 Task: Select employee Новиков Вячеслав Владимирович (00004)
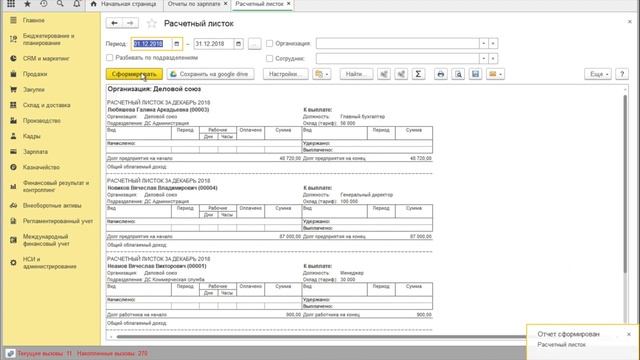point(162,188)
